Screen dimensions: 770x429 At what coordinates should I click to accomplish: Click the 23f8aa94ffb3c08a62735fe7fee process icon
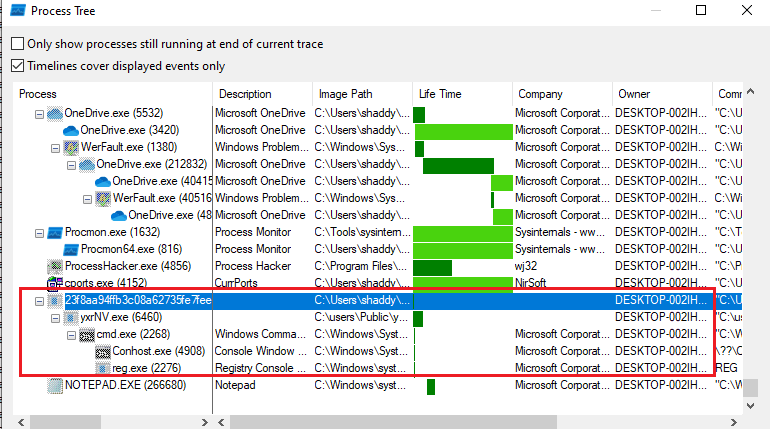click(x=55, y=300)
